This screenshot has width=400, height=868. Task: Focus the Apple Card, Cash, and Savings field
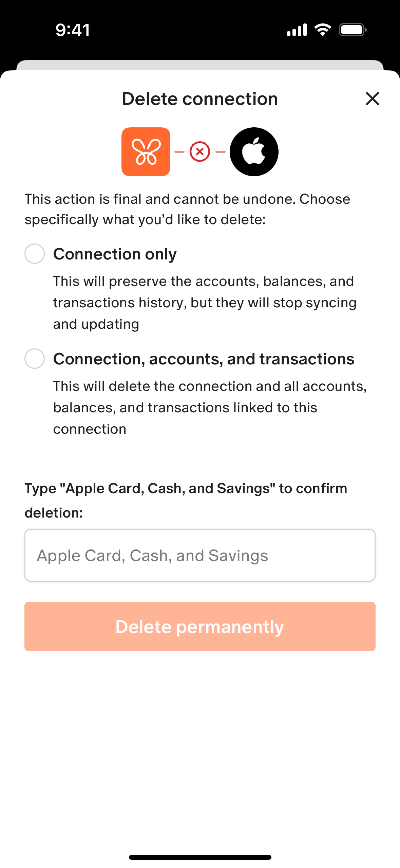pyautogui.click(x=200, y=555)
